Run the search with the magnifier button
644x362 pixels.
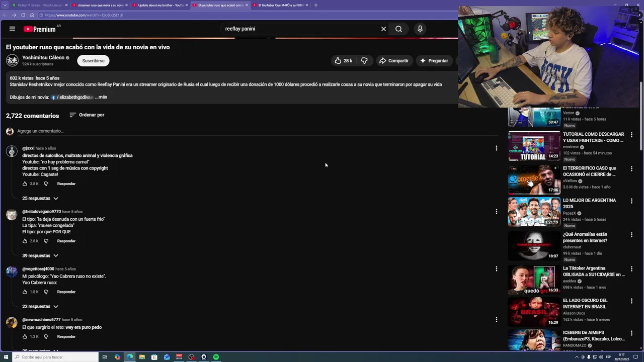click(398, 29)
